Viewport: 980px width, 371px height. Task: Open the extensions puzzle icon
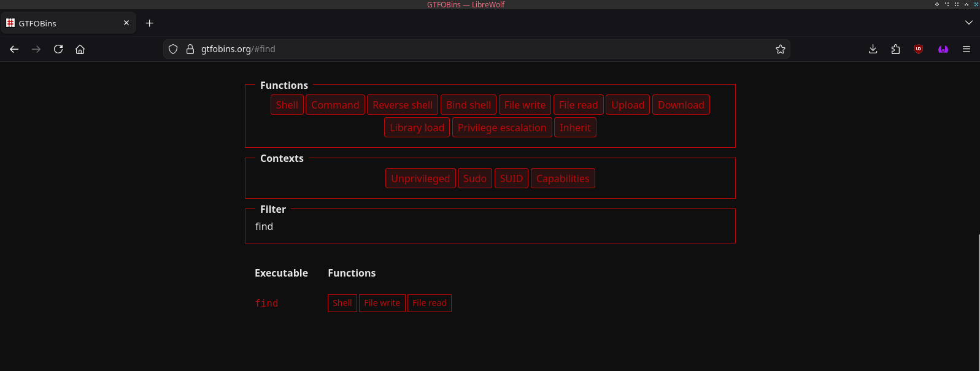[895, 49]
